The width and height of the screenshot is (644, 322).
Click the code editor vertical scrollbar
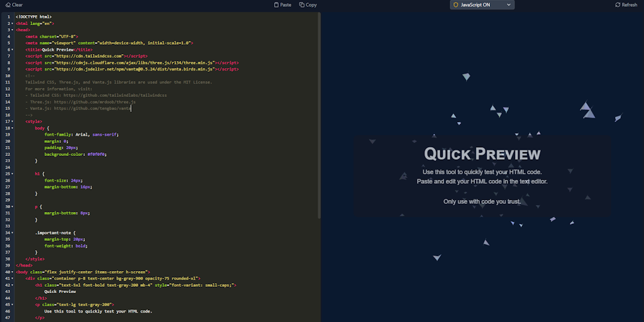click(x=319, y=113)
